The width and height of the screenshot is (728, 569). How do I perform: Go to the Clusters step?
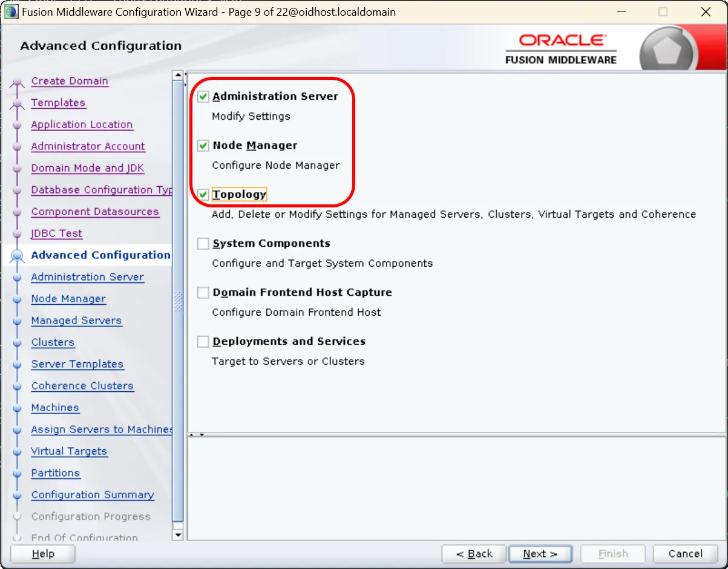[53, 342]
